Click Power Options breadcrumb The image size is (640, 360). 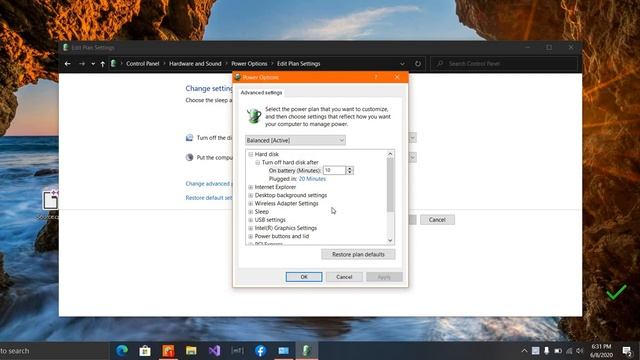point(249,64)
